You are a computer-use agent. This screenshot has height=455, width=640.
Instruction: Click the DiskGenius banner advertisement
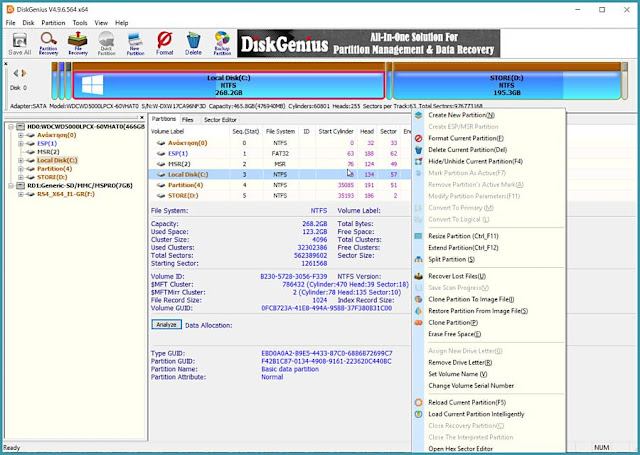(x=369, y=43)
